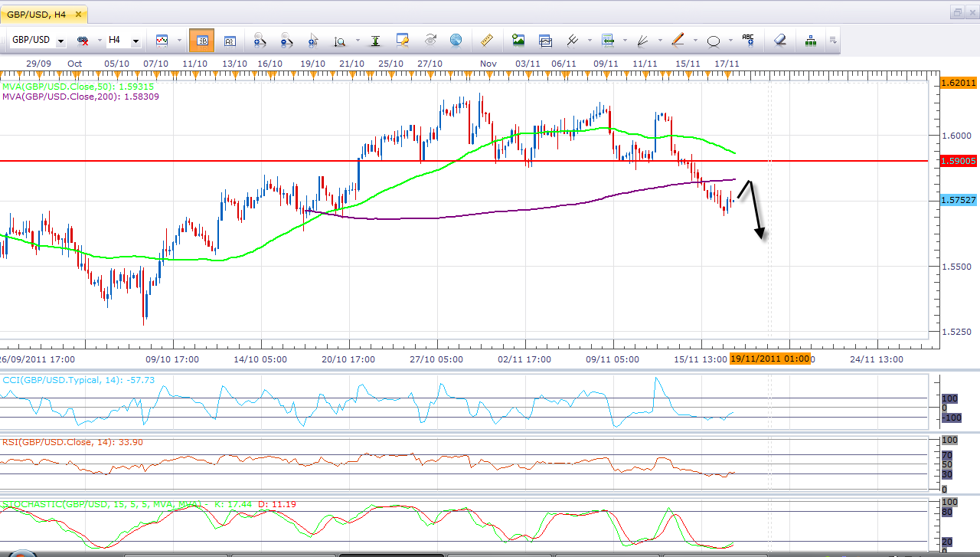Click the orange 1.62011 price label

(x=958, y=82)
